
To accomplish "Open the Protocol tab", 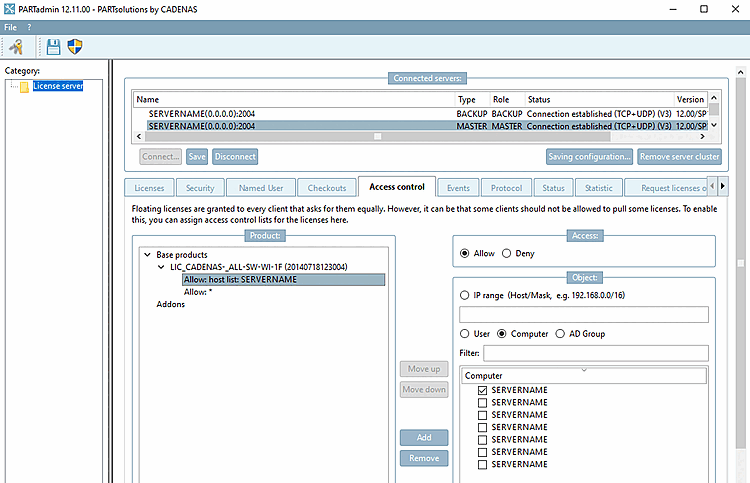I will pos(507,188).
